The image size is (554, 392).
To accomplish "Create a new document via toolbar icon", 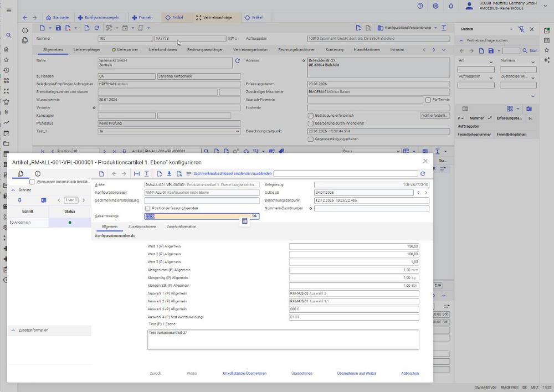I will pos(43,28).
